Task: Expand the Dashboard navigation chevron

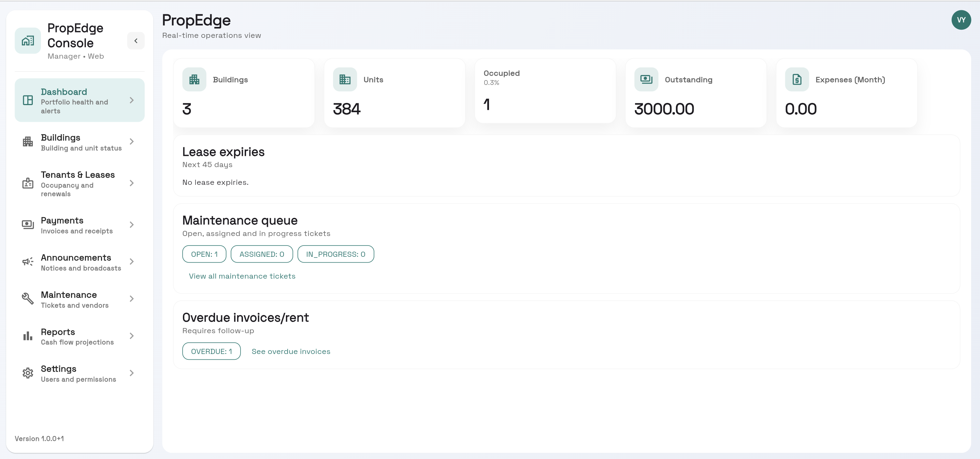Action: click(132, 100)
